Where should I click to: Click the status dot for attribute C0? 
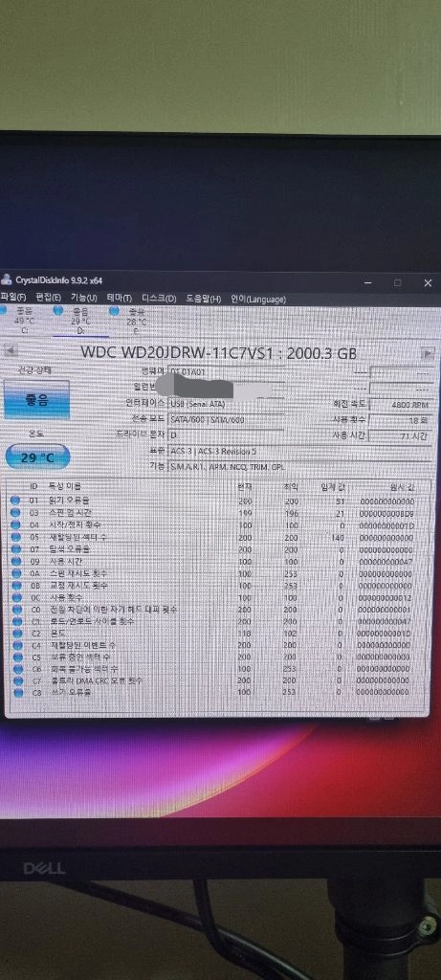15,609
